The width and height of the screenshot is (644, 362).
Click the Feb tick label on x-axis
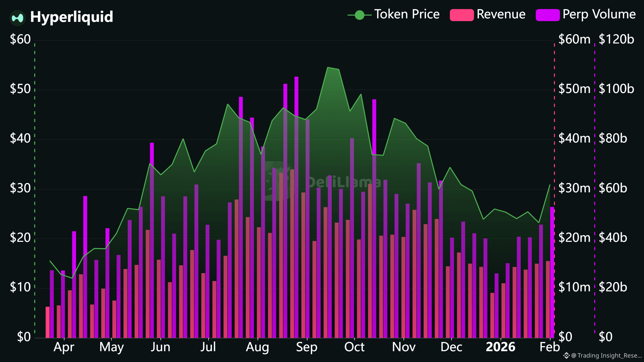[x=550, y=347]
